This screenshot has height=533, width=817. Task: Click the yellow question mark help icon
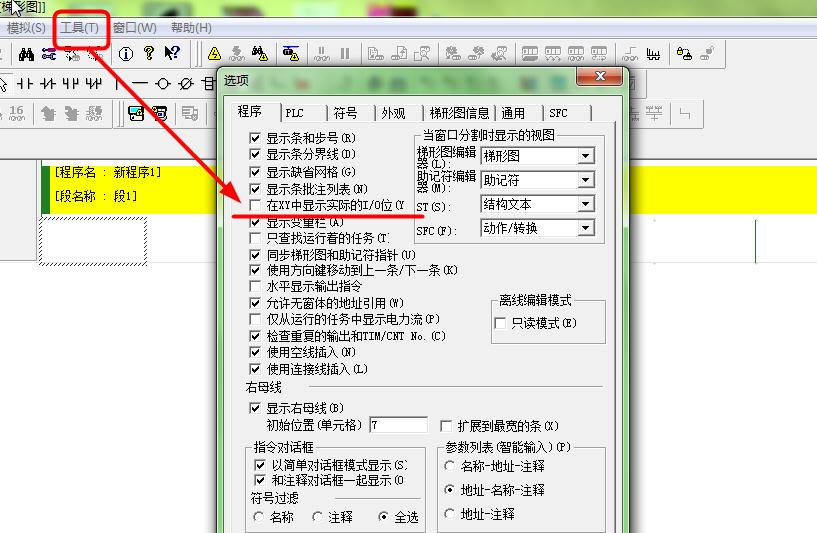click(x=149, y=53)
